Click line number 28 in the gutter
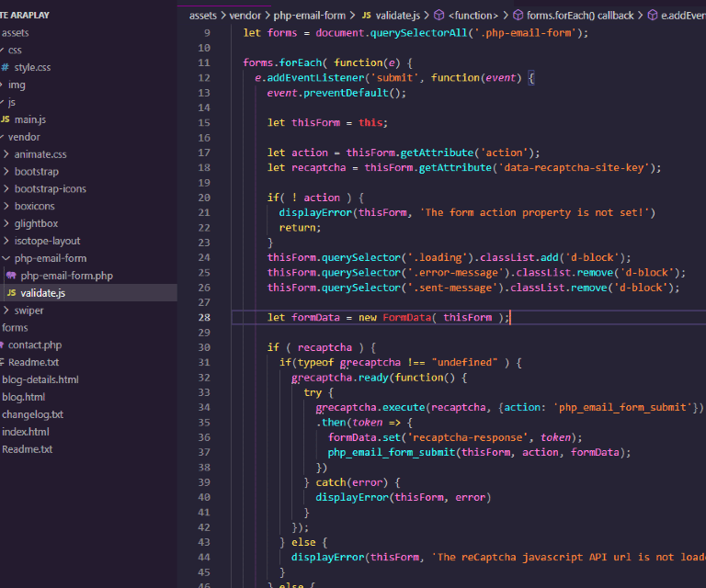This screenshot has width=706, height=588. coord(204,318)
